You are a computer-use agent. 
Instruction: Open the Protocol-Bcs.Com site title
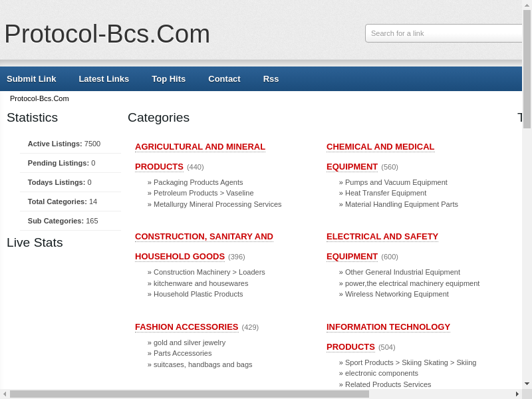click(x=107, y=34)
